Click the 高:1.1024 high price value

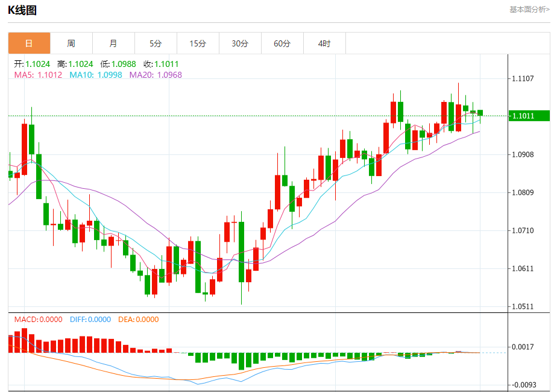coord(75,64)
